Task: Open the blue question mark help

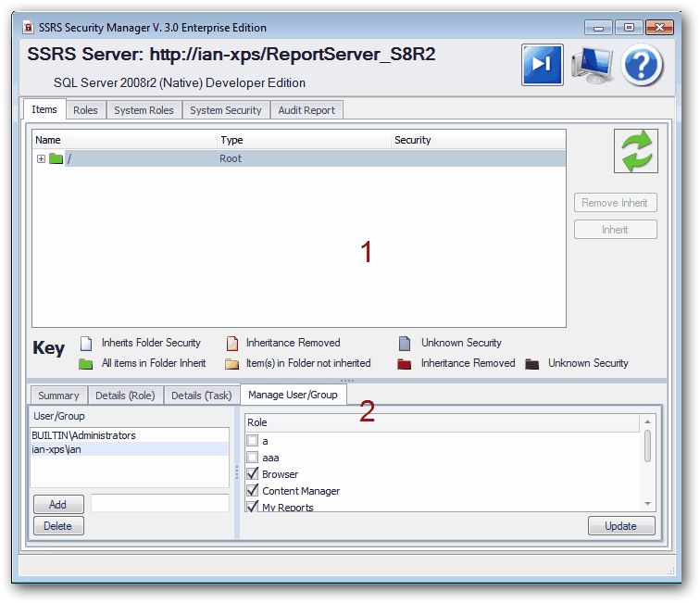Action: coord(642,65)
